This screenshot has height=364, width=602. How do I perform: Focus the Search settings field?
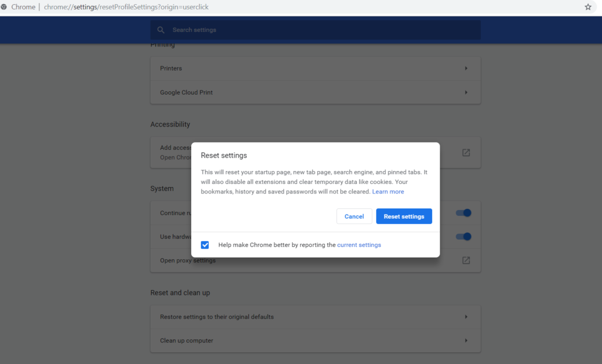[x=316, y=30]
